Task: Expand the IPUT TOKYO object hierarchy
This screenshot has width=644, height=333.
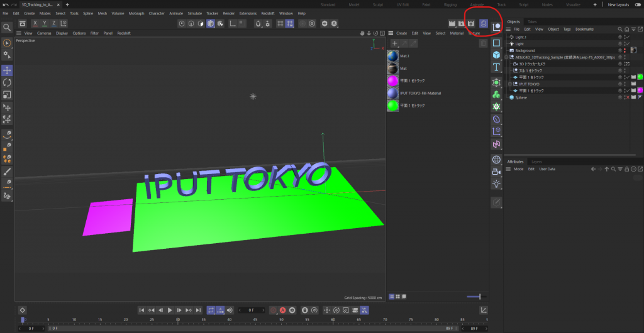Action: (x=509, y=84)
